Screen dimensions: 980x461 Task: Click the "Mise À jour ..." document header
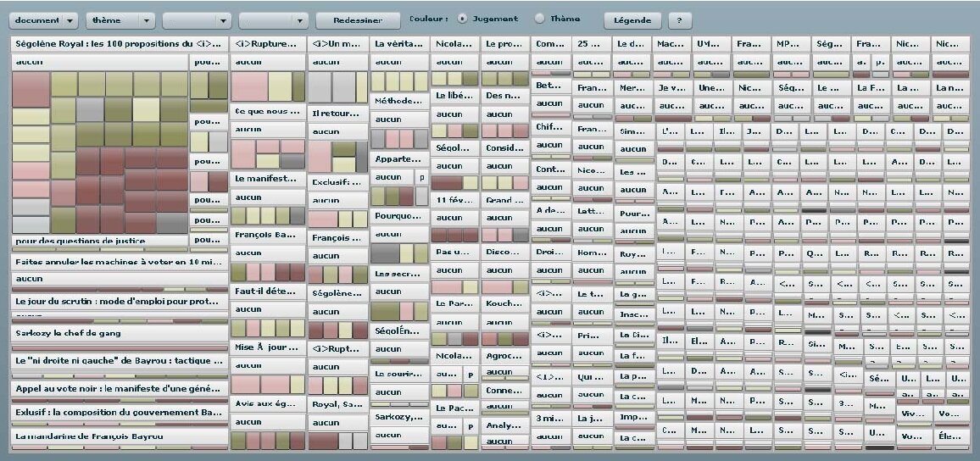click(x=268, y=347)
